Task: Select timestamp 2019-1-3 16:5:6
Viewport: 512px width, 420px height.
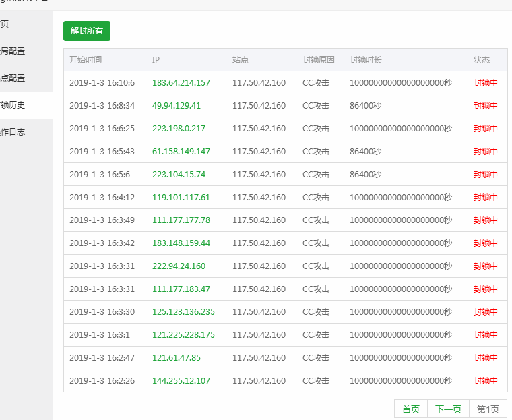Action: coord(100,174)
